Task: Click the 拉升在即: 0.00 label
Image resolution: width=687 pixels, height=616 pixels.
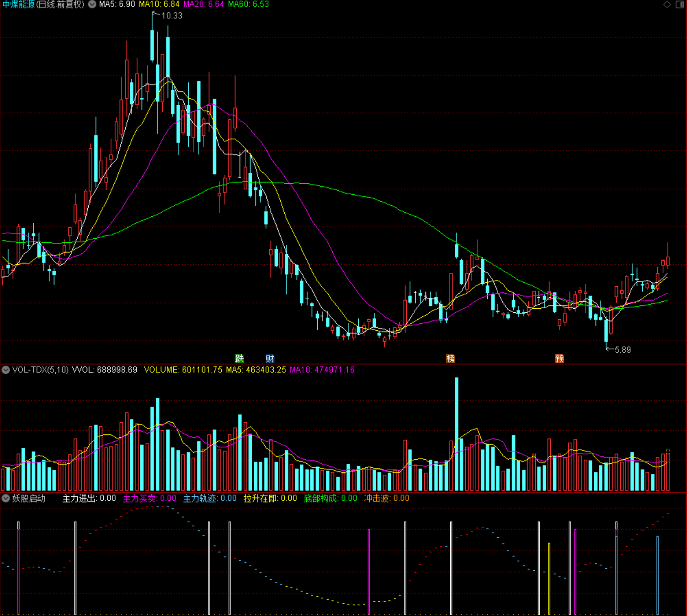Action: coord(270,498)
